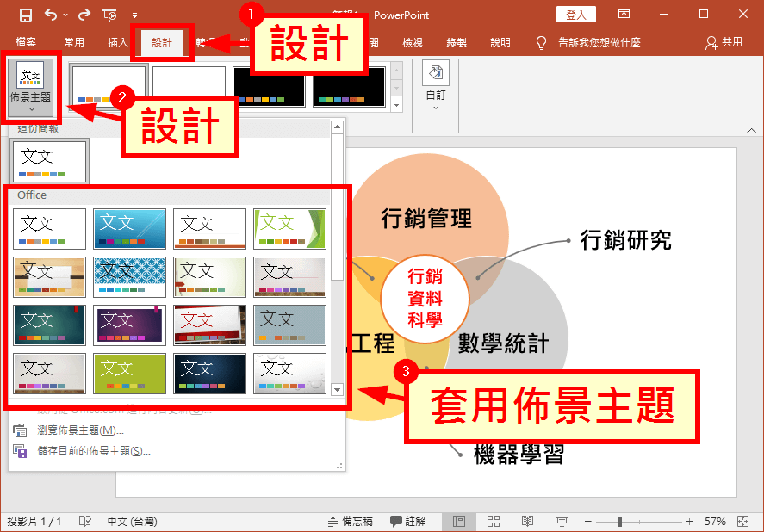
Task: Click zoom out minus button
Action: [x=588, y=522]
